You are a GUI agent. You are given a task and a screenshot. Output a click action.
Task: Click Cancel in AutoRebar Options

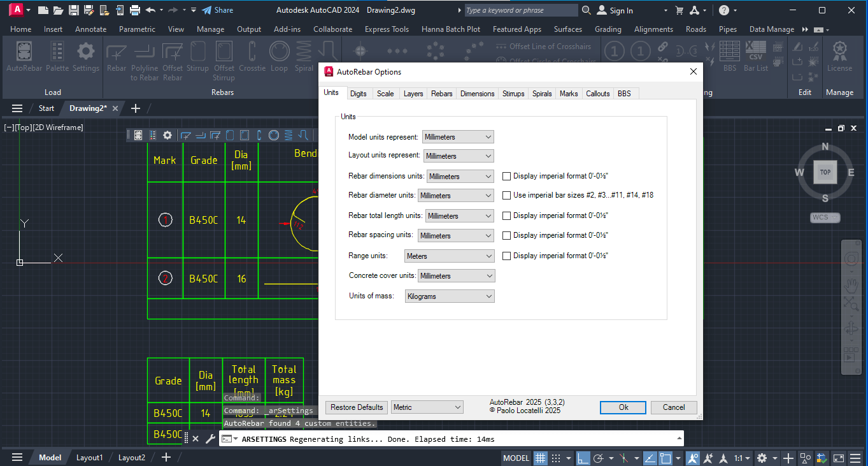pyautogui.click(x=674, y=407)
